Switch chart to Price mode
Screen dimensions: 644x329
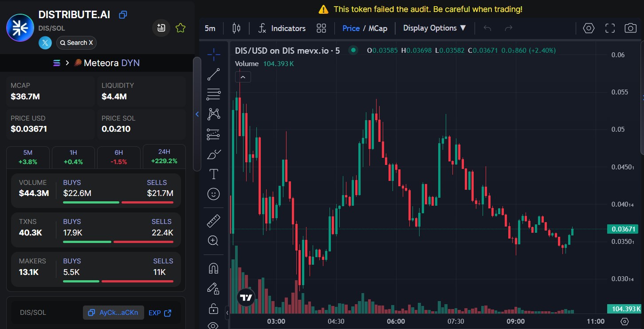coord(351,28)
